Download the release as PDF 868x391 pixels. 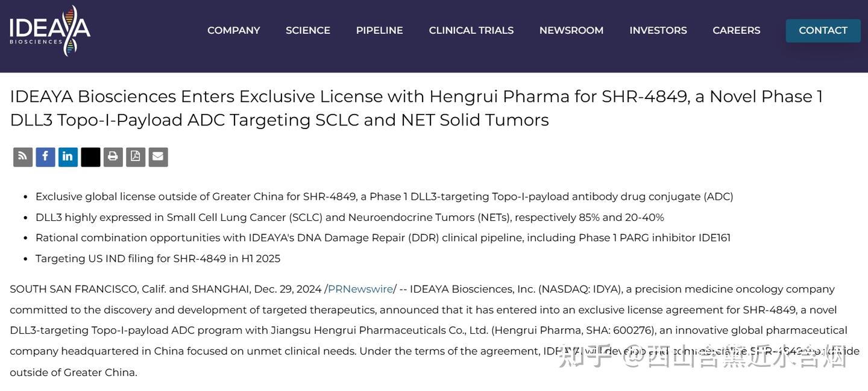tap(136, 157)
